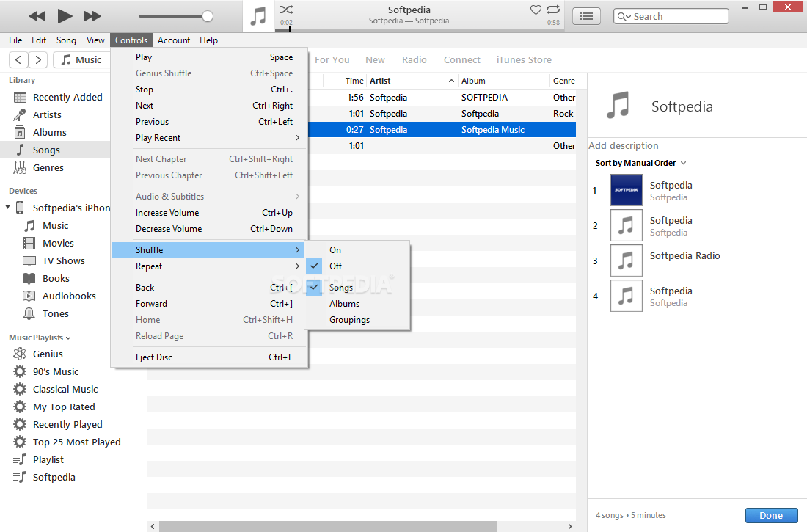This screenshot has height=532, width=807.
Task: Click the Search field
Action: tap(671, 16)
